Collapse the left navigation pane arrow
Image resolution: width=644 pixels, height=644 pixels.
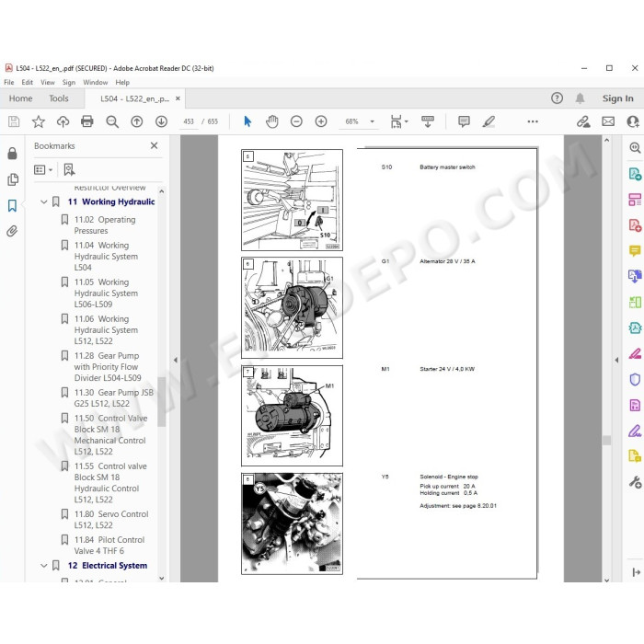(x=176, y=360)
